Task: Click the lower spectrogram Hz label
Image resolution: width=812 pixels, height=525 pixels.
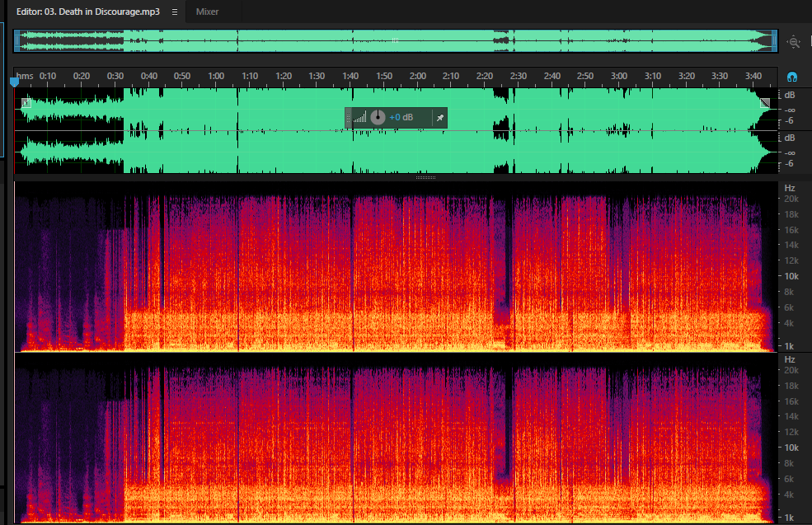Action: pyautogui.click(x=789, y=359)
